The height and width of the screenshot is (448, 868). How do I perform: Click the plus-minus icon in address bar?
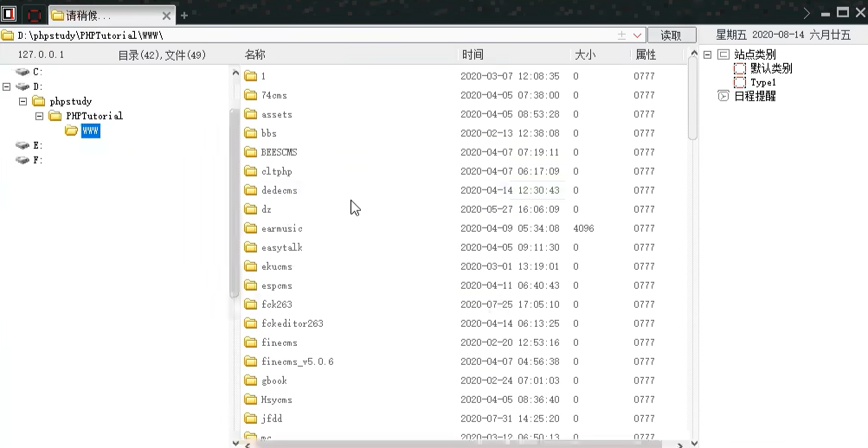(x=621, y=35)
